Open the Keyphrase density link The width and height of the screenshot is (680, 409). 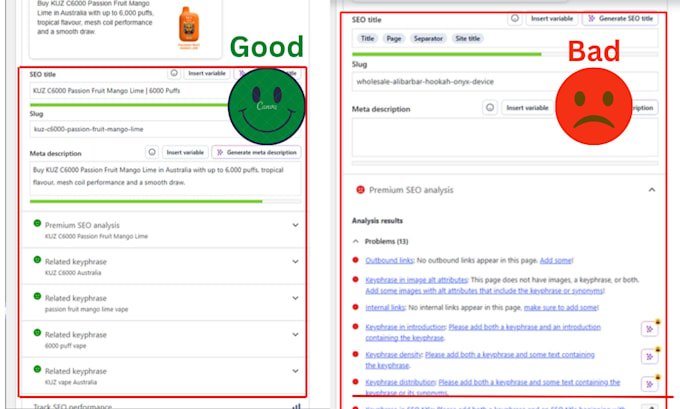point(393,354)
